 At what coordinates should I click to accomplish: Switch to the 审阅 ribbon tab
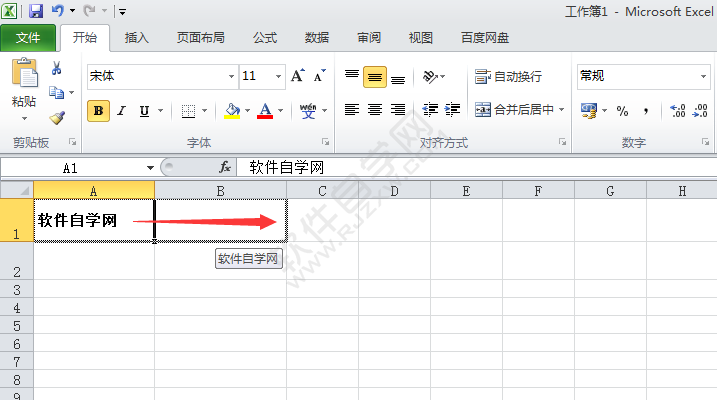(x=369, y=38)
